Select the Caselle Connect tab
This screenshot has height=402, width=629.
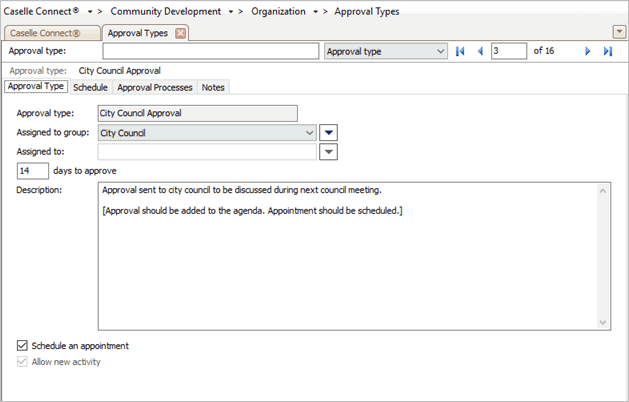(x=49, y=33)
